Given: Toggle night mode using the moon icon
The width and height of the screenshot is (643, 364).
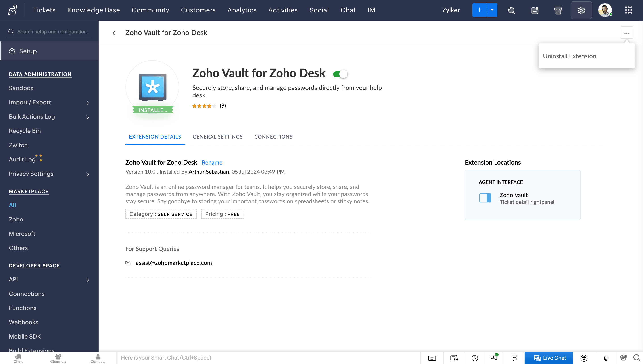Looking at the screenshot, I should (x=606, y=358).
